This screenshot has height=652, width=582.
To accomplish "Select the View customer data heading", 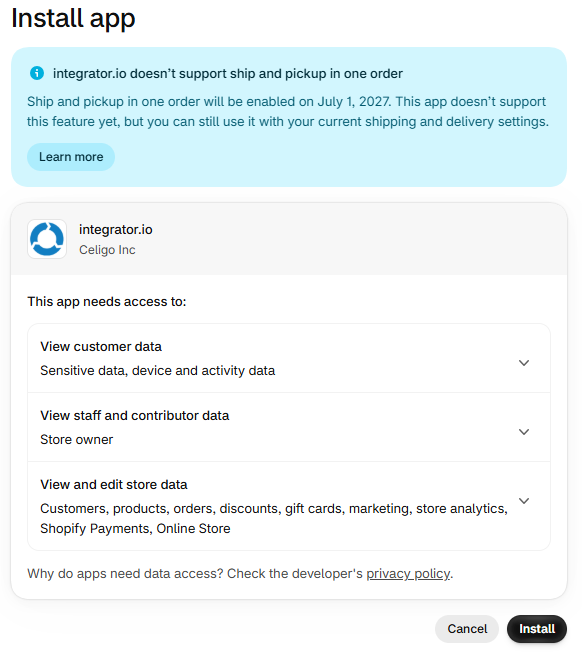I will [x=101, y=347].
